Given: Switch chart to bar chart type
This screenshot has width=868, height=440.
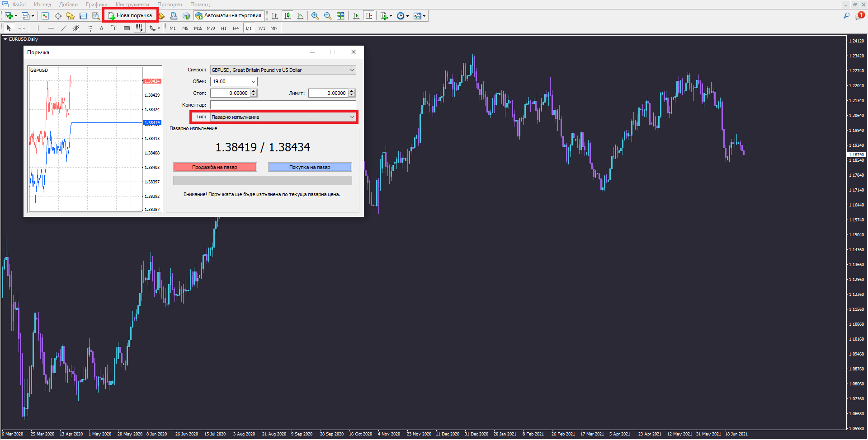Looking at the screenshot, I should tap(274, 16).
